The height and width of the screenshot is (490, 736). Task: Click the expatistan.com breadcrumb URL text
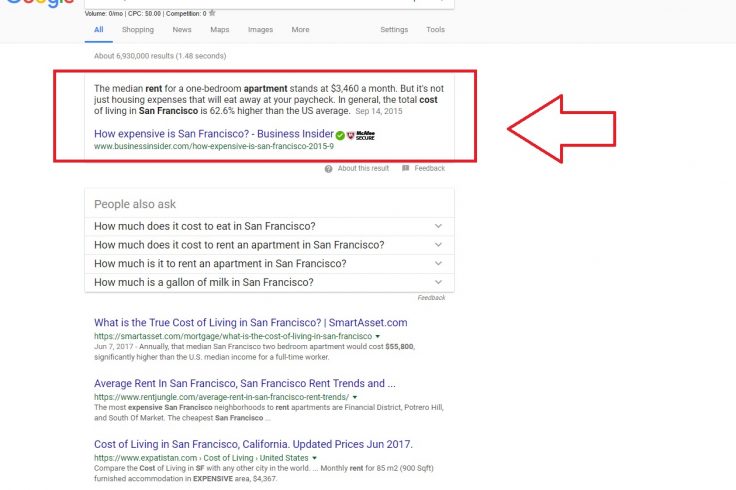(x=201, y=458)
